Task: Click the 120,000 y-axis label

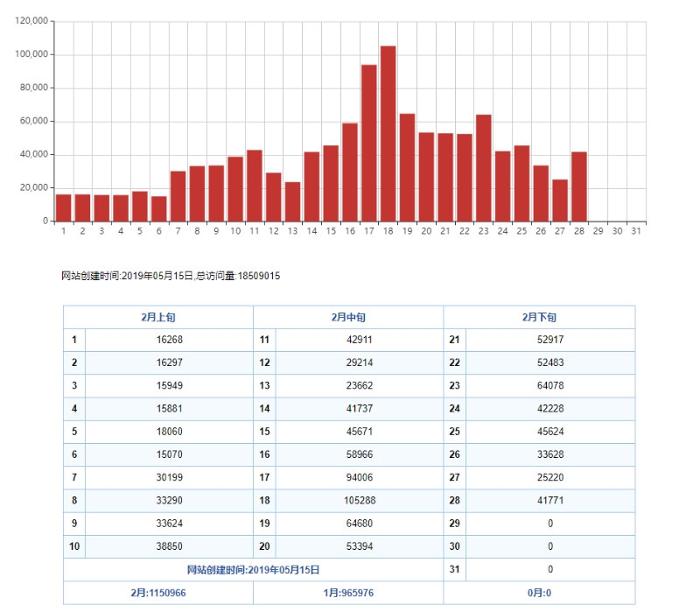Action: point(31,20)
